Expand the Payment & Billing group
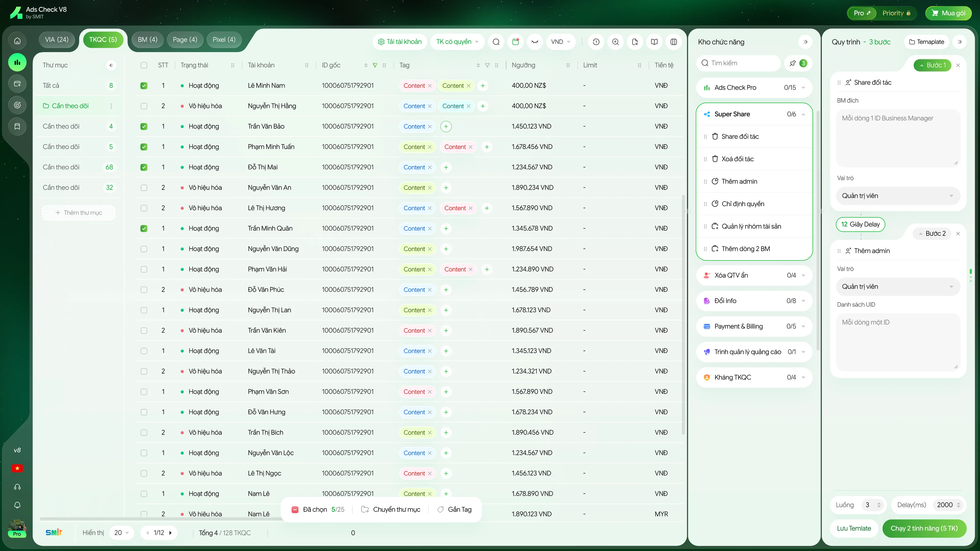980x551 pixels. [x=754, y=326]
